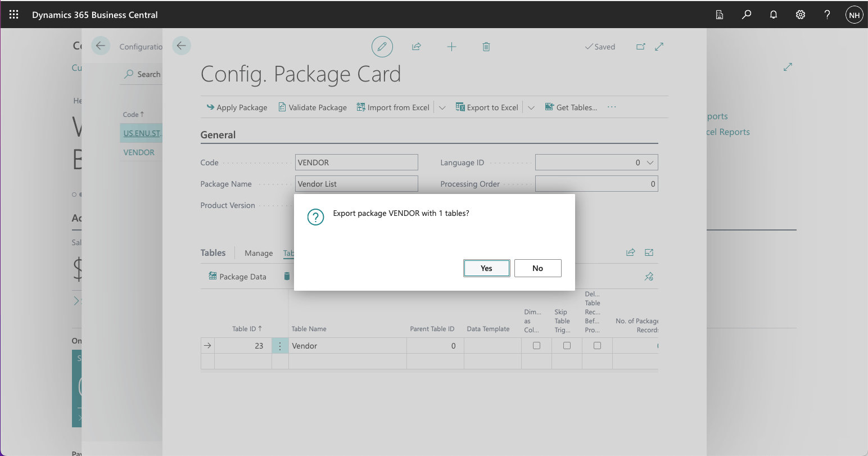Click the search magnifier in top bar

tap(747, 15)
